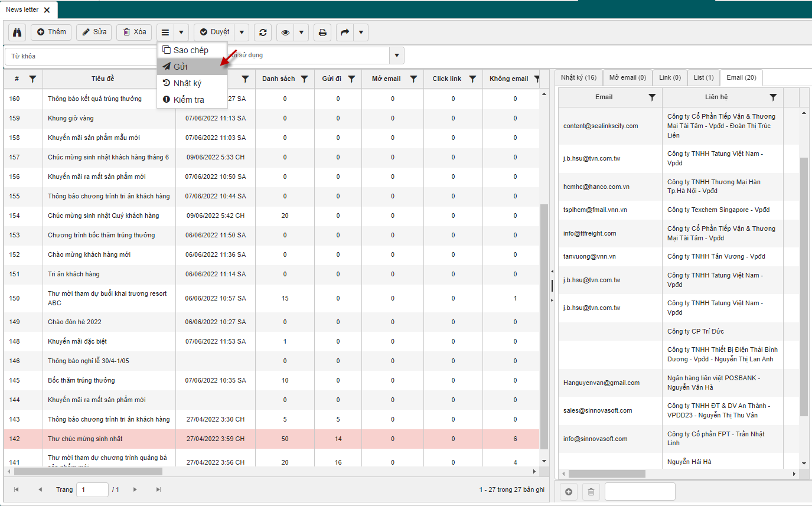
Task: Click the eye view icon
Action: (286, 32)
